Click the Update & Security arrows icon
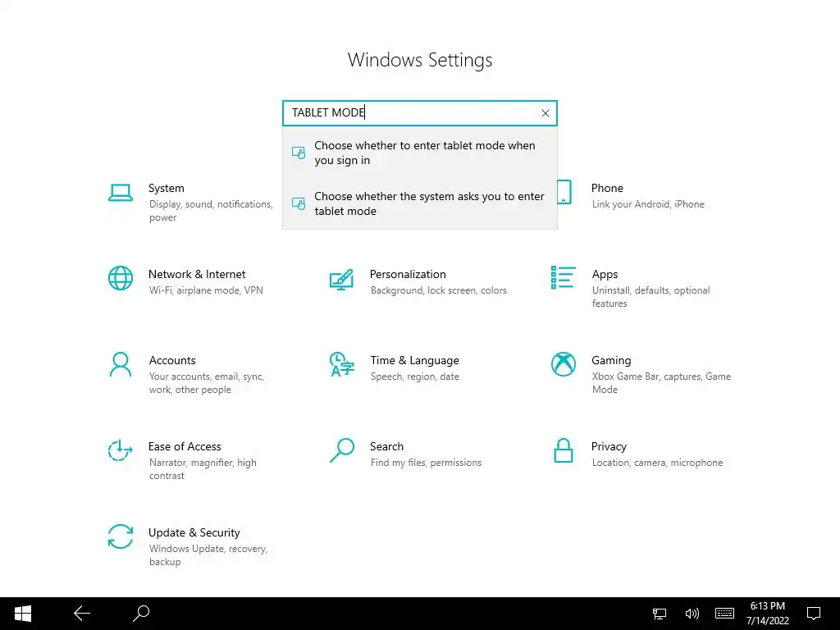840x630 pixels. [x=121, y=536]
